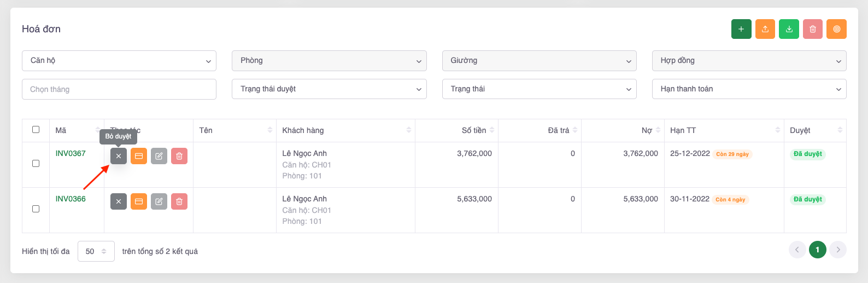Delete invoice INV0366 using trash icon
The image size is (868, 283).
179,201
